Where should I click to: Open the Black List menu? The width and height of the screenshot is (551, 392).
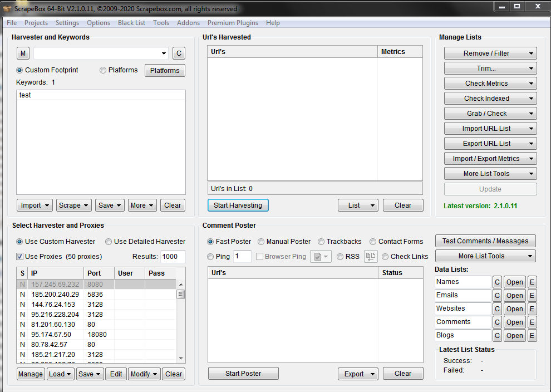point(131,23)
